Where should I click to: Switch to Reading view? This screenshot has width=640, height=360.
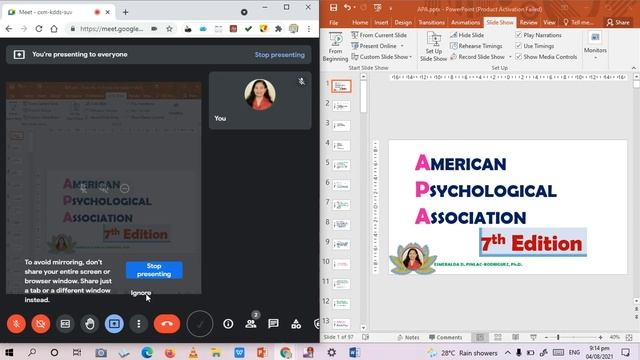point(516,337)
